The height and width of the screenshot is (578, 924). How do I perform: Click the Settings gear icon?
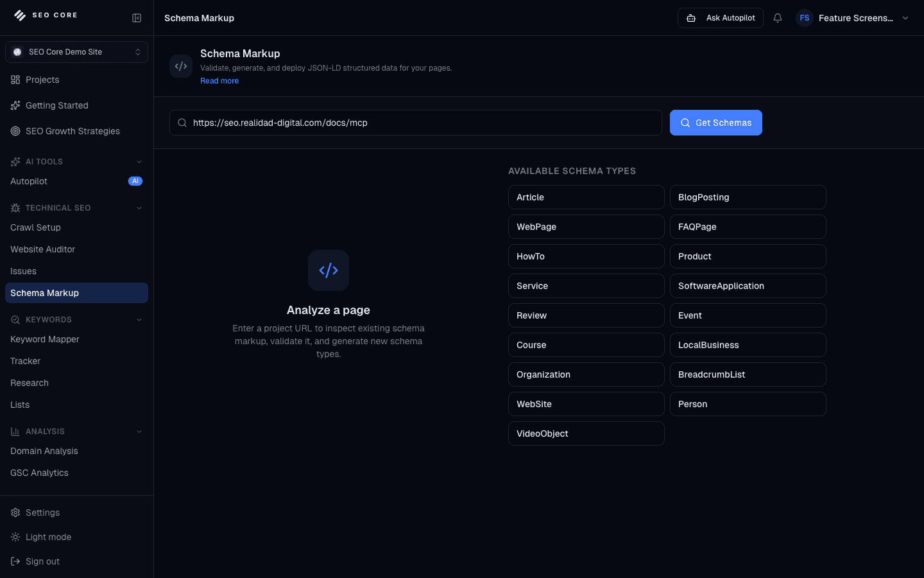pyautogui.click(x=15, y=512)
